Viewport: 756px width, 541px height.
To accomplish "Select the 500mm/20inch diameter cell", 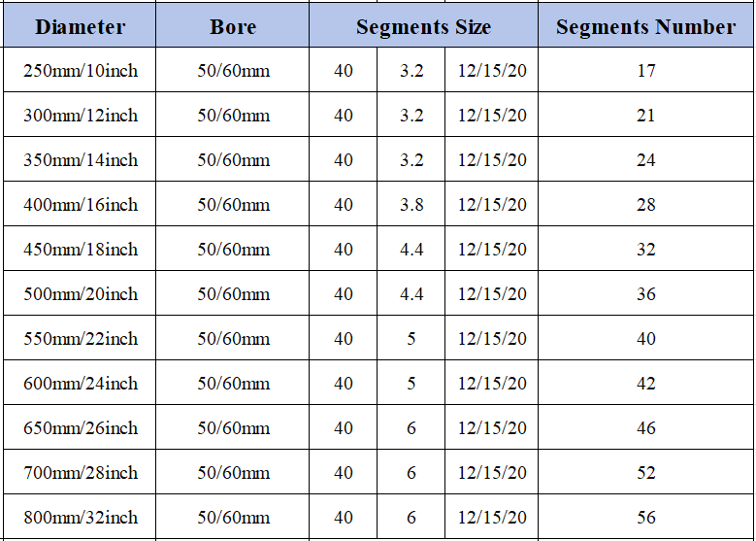I will [x=81, y=294].
